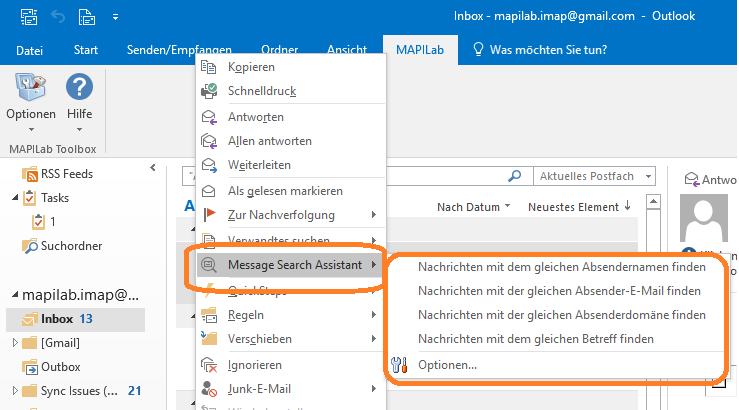Image resolution: width=739 pixels, height=410 pixels.
Task: Collapse the Tasks tree node
Action: pos(15,198)
